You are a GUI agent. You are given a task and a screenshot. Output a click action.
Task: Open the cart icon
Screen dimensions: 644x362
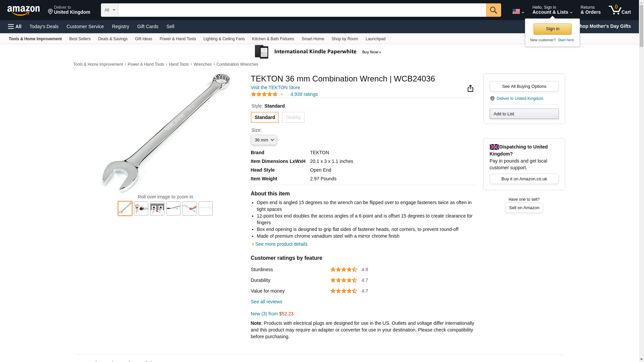(x=620, y=10)
